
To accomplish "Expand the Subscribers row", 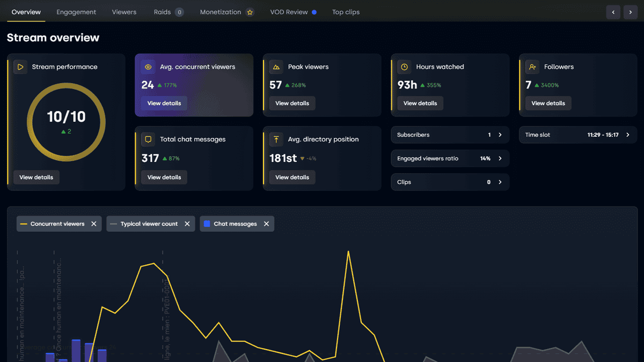I will coord(500,135).
